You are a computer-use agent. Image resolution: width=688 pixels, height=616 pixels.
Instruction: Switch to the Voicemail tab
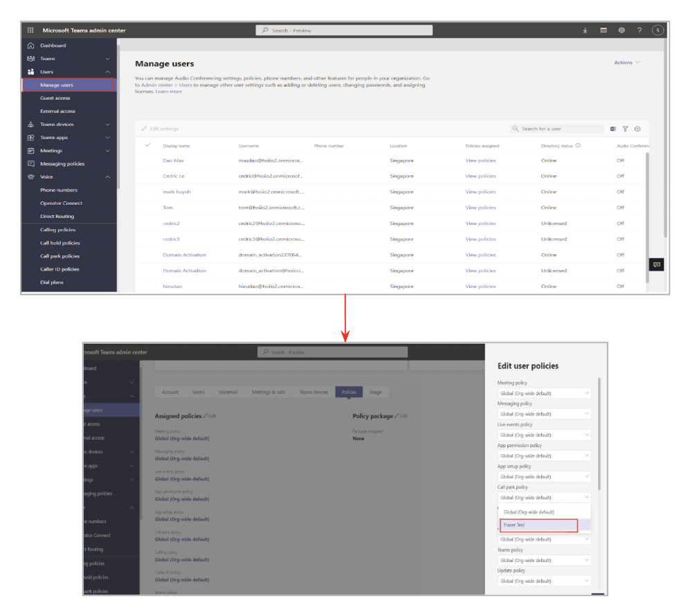pyautogui.click(x=228, y=392)
